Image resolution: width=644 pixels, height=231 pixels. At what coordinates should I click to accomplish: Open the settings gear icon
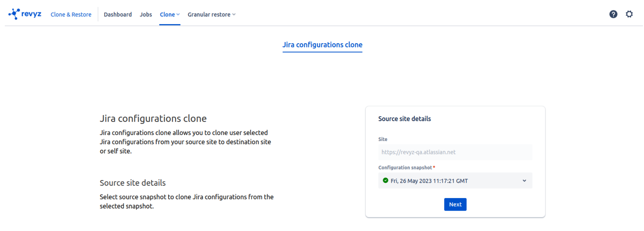[629, 14]
